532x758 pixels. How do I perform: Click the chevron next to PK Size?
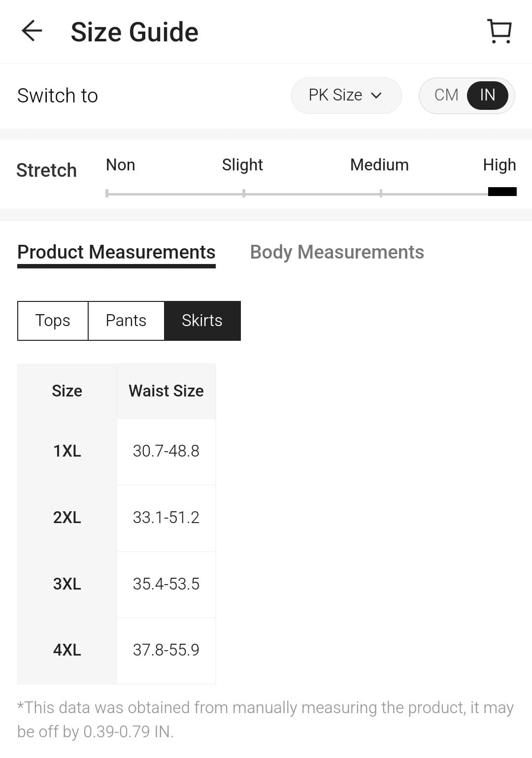click(376, 96)
